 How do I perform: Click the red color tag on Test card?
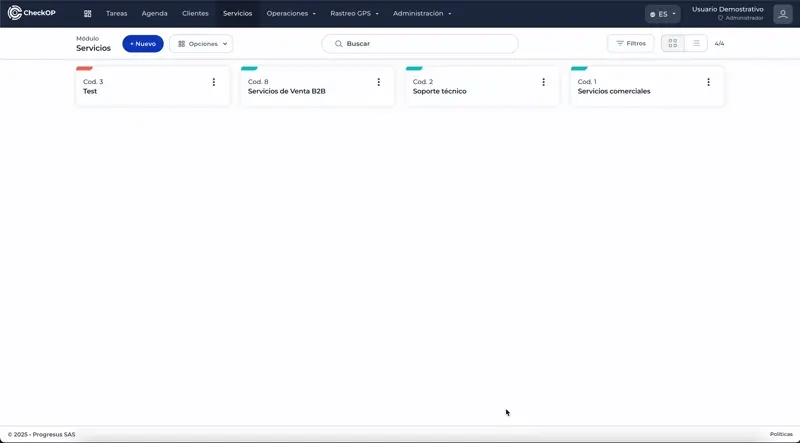[84, 68]
